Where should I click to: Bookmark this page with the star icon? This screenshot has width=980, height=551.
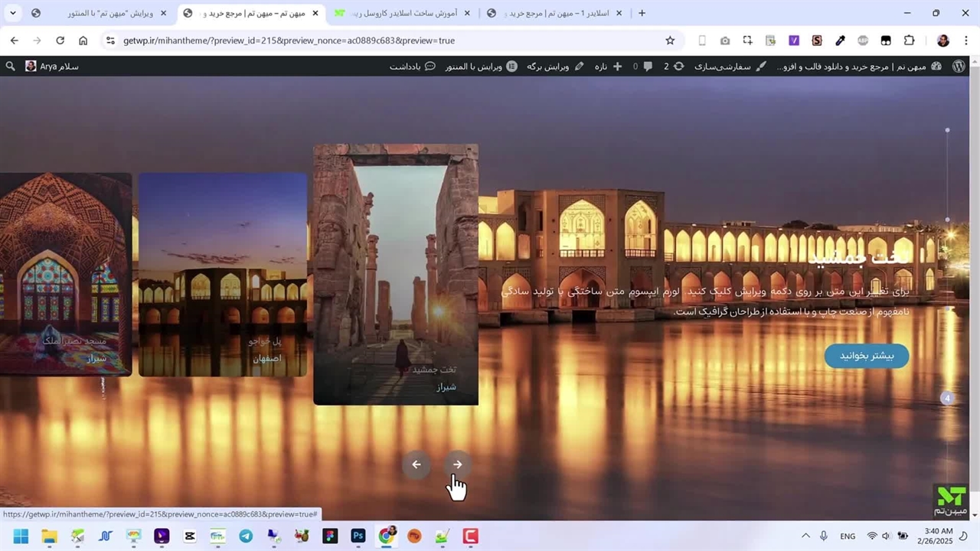(670, 41)
